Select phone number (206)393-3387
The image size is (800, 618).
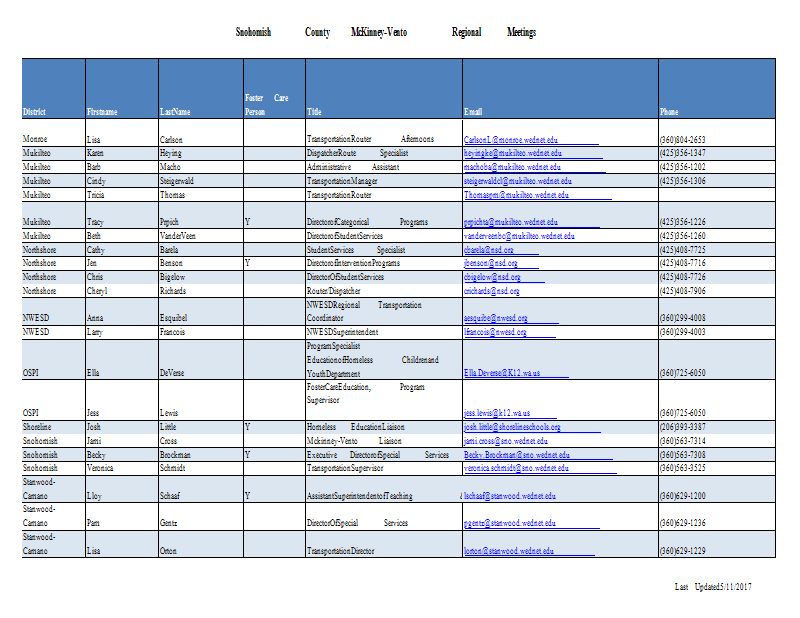pos(683,427)
